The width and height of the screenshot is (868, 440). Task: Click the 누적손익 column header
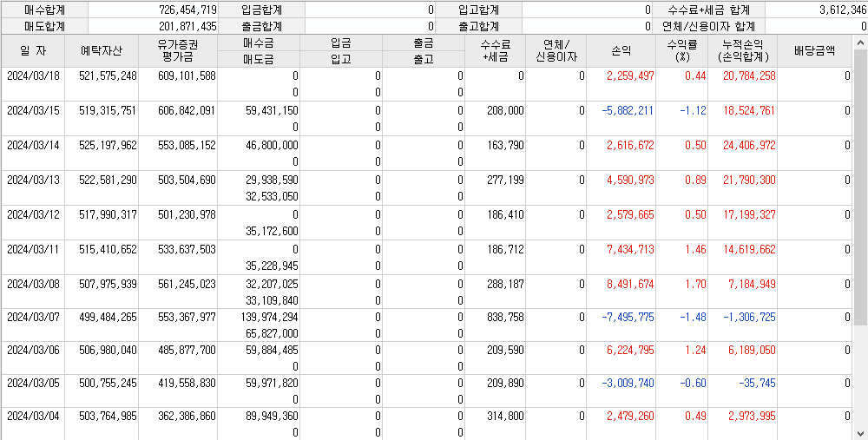742,51
